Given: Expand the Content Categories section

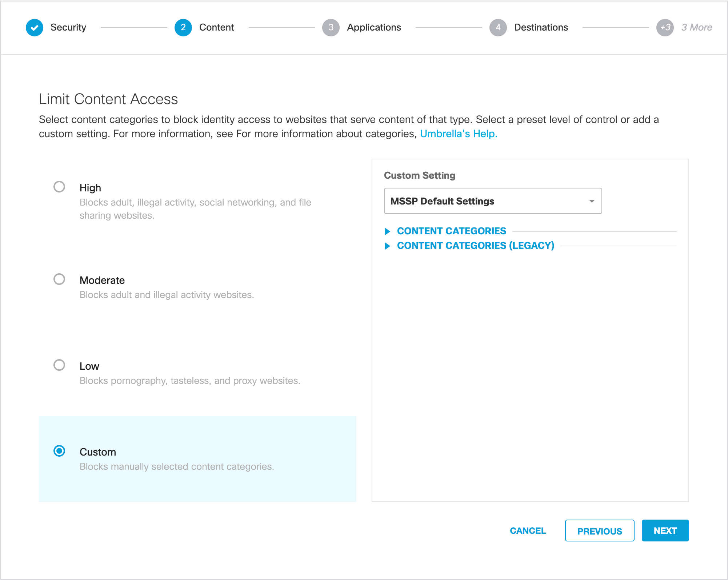Looking at the screenshot, I should 451,231.
